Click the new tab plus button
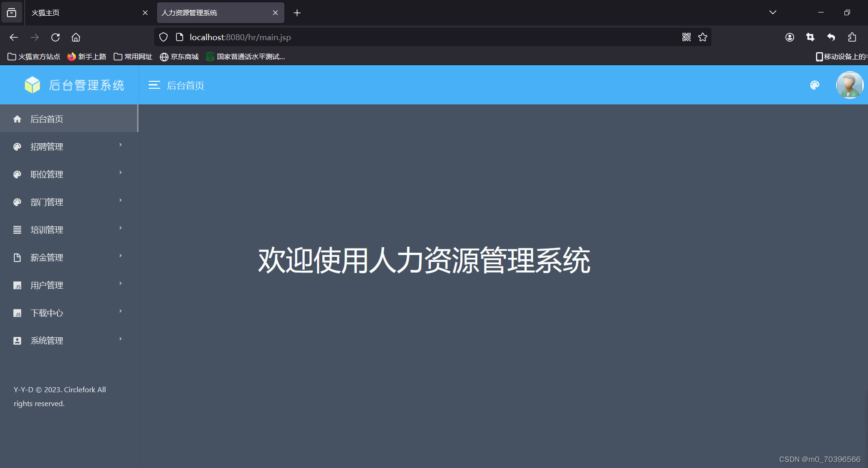Screen dimensions: 868x468 297,12
